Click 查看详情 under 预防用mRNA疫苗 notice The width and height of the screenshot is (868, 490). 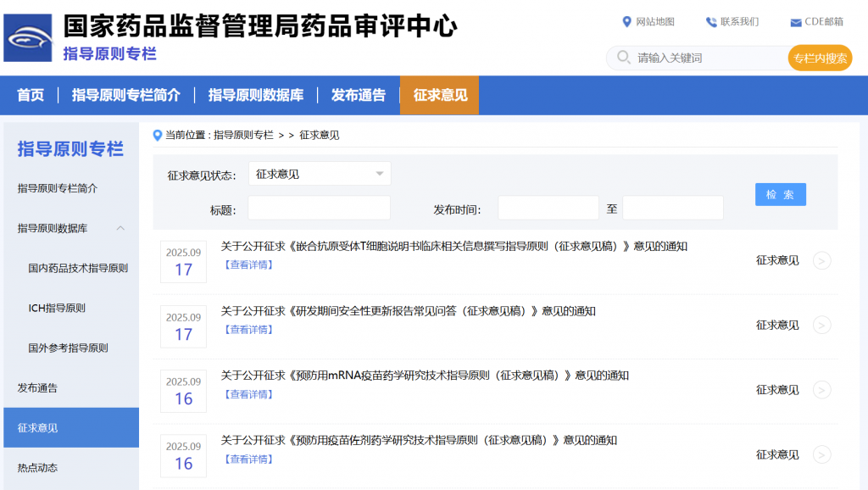tap(248, 394)
